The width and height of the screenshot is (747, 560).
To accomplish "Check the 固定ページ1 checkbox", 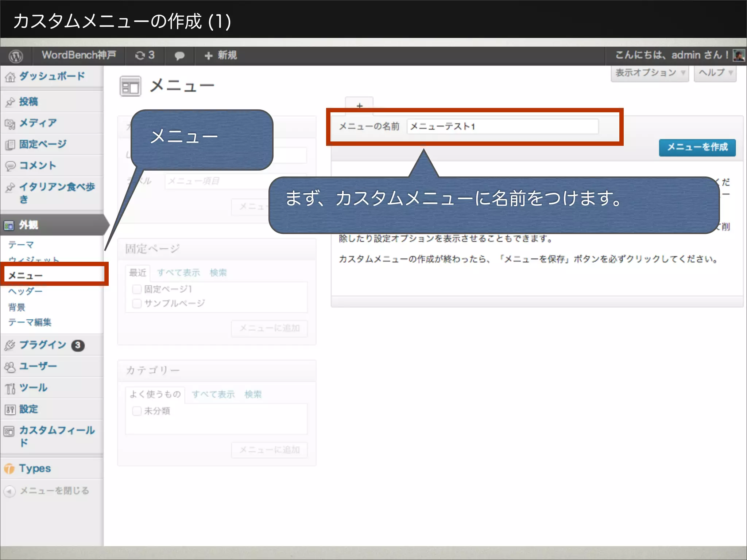I will pyautogui.click(x=137, y=289).
